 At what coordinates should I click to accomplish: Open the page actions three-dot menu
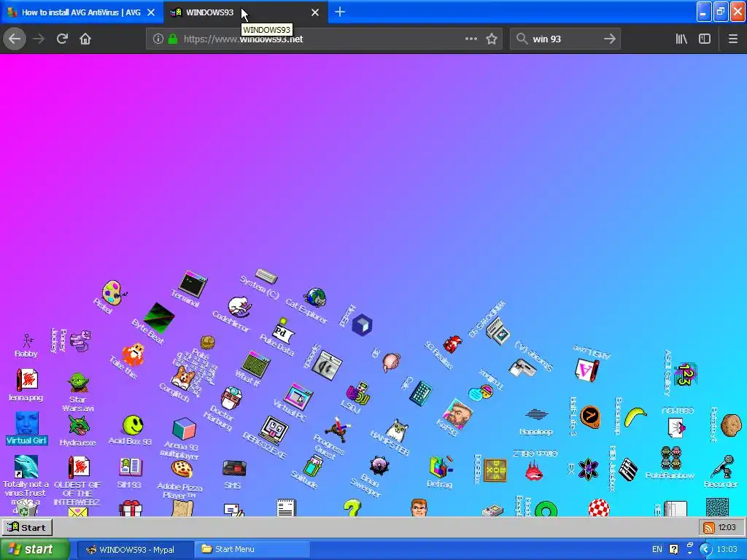tap(471, 39)
